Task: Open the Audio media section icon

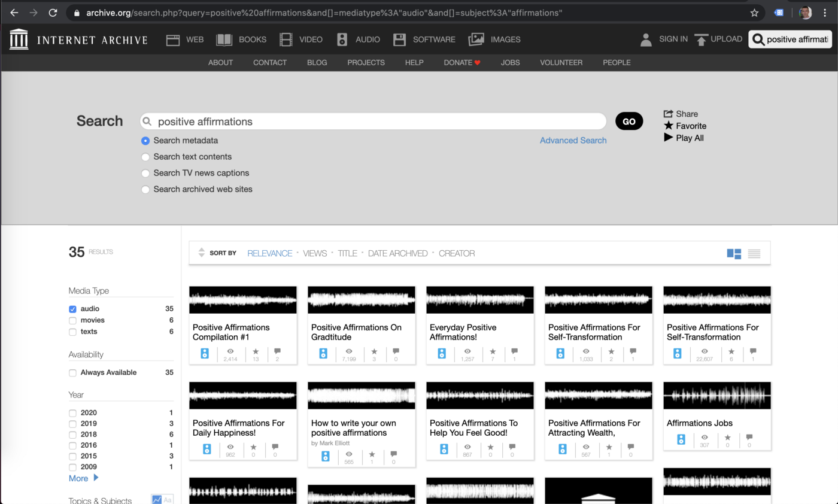Action: click(342, 40)
